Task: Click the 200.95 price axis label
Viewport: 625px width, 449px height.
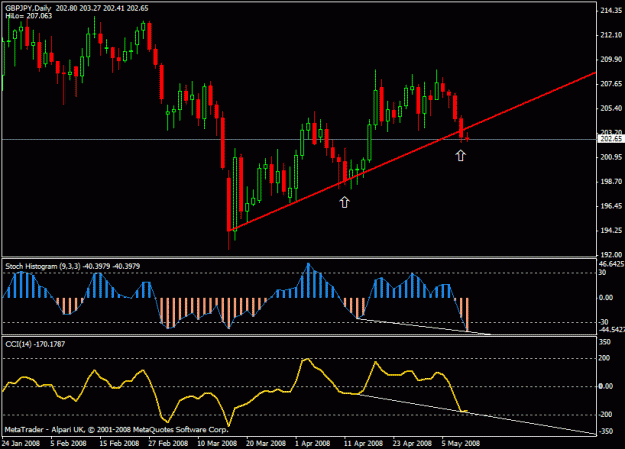Action: (611, 157)
